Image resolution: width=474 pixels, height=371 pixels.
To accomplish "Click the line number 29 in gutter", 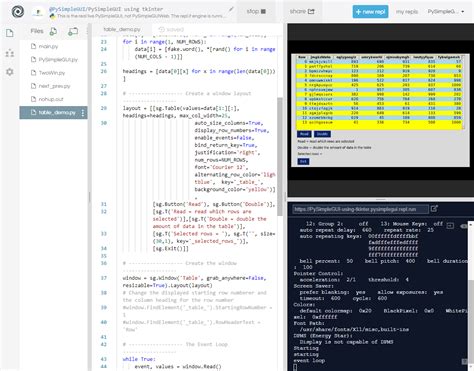I will click(x=104, y=108).
